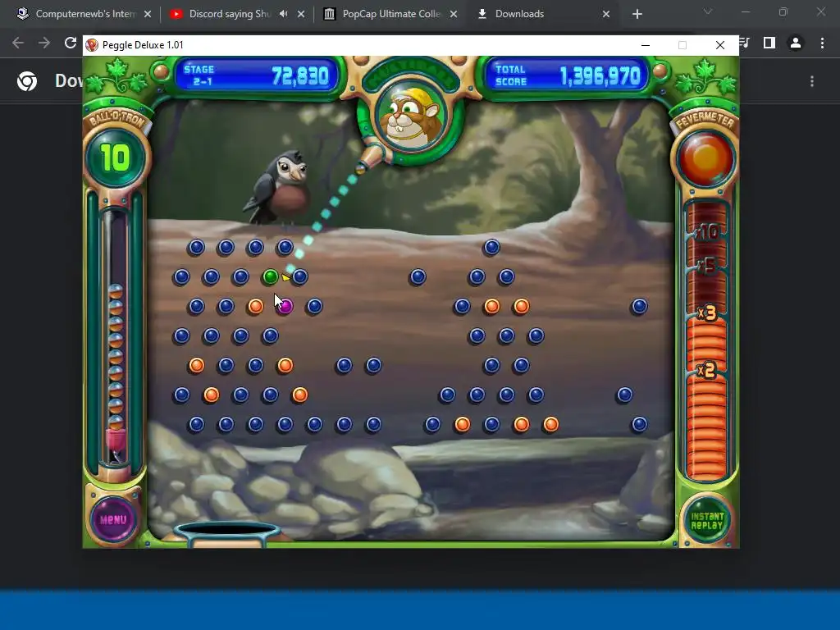This screenshot has width=840, height=630.
Task: Click the x2 marker on the Fevermeter
Action: (707, 370)
